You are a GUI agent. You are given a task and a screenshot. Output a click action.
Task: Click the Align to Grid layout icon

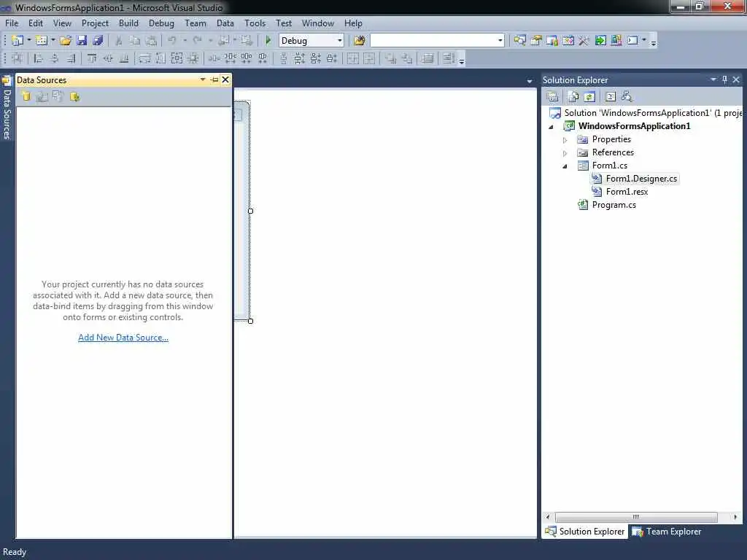pyautogui.click(x=18, y=58)
